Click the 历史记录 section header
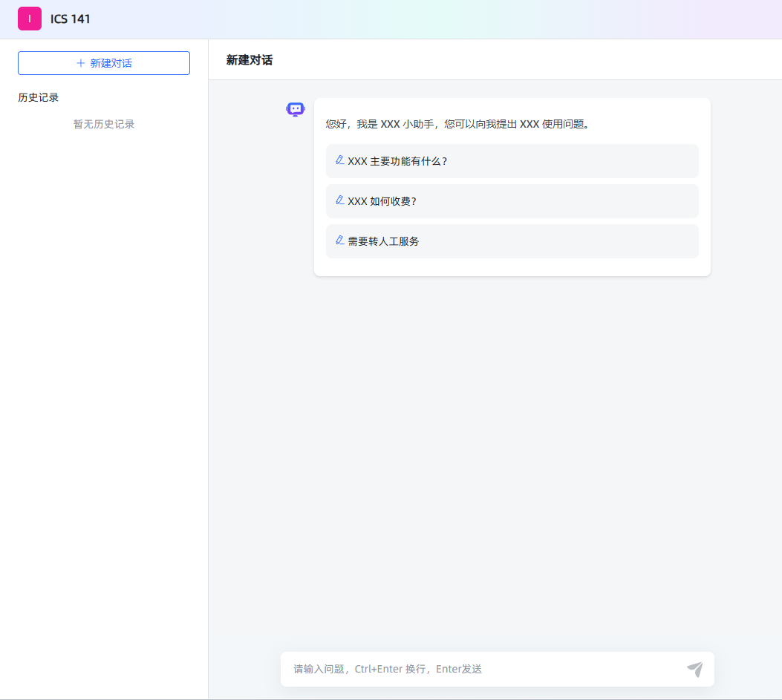Viewport: 782px width, 700px height. (38, 97)
